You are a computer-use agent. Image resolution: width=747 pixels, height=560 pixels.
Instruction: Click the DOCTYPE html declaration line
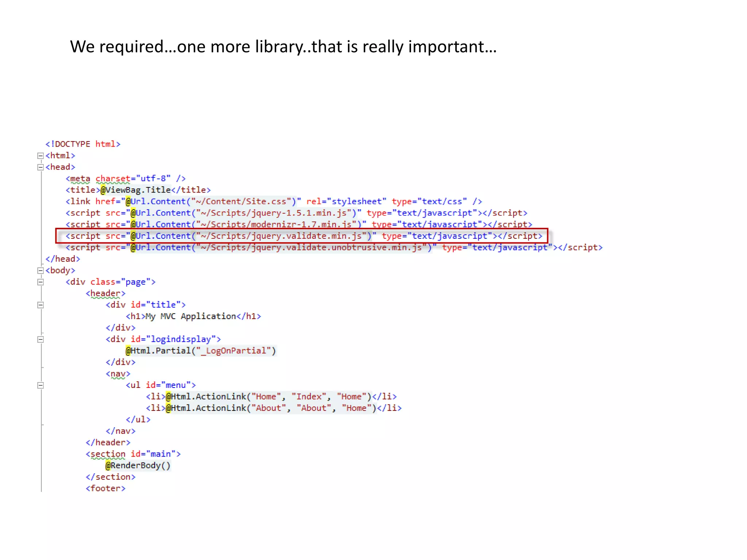tap(83, 144)
